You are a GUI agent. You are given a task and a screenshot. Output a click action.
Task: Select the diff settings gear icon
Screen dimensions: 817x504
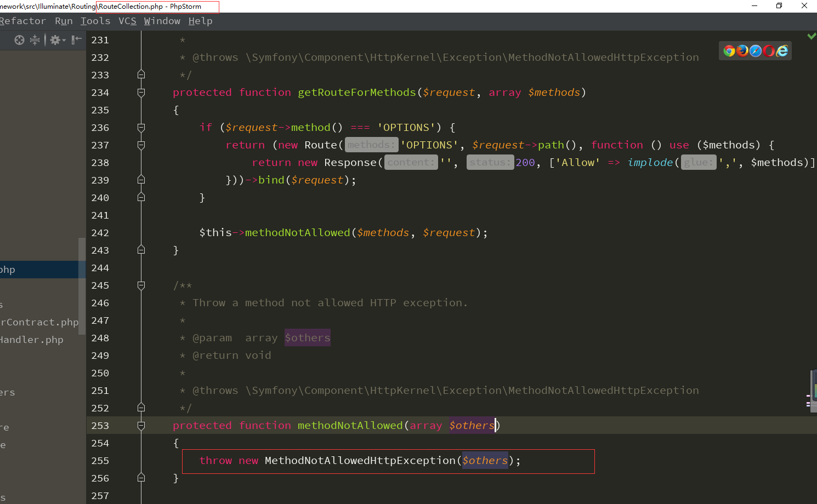point(55,40)
